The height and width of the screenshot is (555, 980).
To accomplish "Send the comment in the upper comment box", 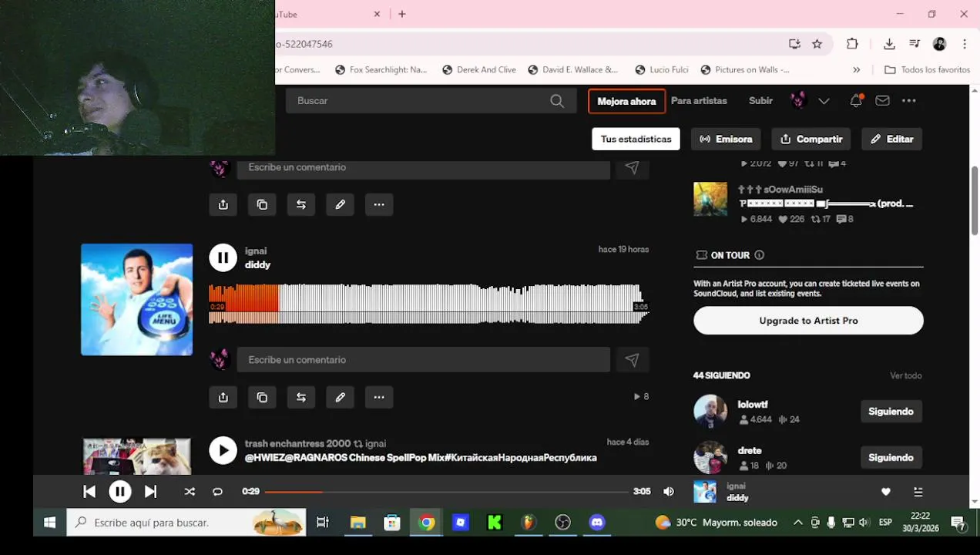I will (x=632, y=167).
